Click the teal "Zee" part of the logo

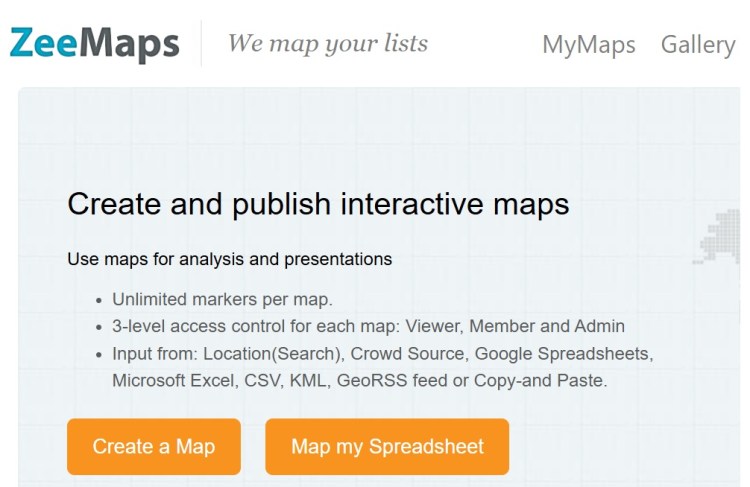click(42, 44)
